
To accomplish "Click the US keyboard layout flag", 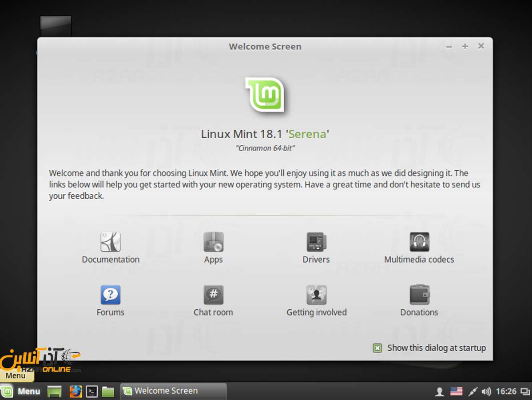I will [x=456, y=392].
